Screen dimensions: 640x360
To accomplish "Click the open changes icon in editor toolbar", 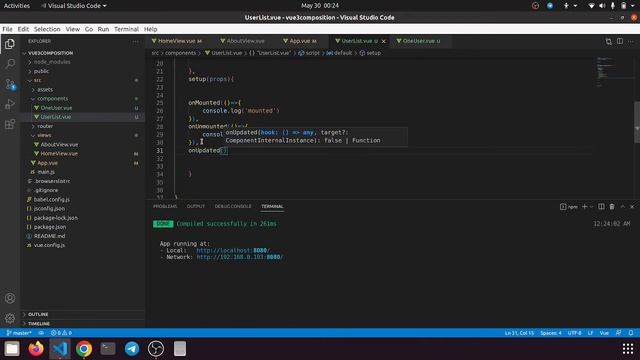I will [x=609, y=41].
